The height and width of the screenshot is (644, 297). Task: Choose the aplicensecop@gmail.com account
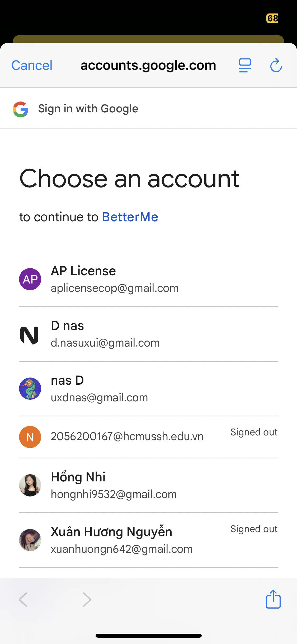pos(115,288)
